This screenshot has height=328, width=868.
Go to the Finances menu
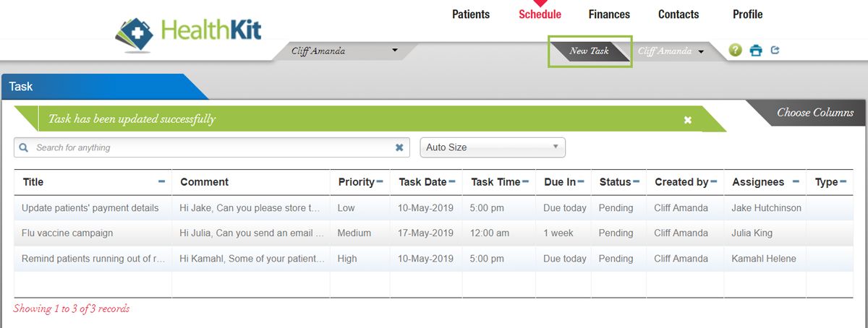609,14
